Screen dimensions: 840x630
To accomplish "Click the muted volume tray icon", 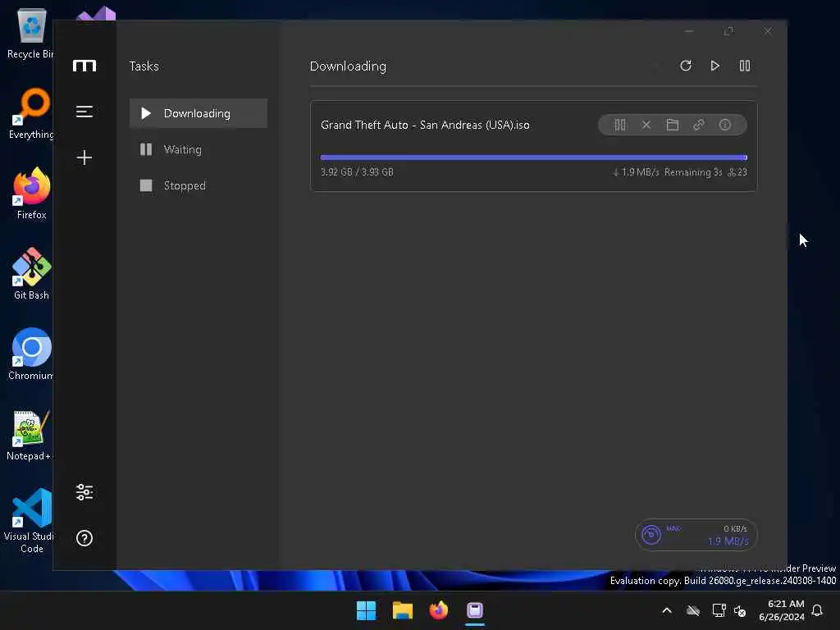I will pyautogui.click(x=740, y=610).
